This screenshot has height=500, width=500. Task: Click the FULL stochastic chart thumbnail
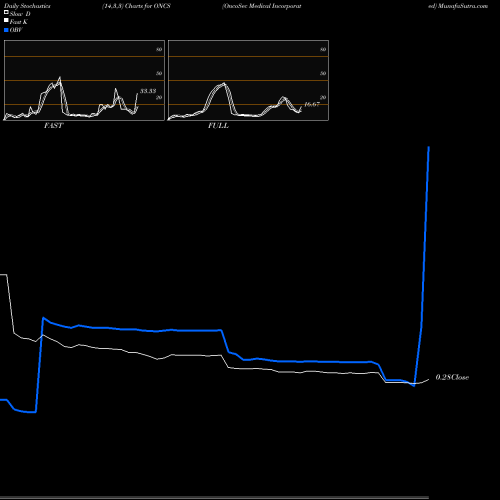[x=248, y=80]
